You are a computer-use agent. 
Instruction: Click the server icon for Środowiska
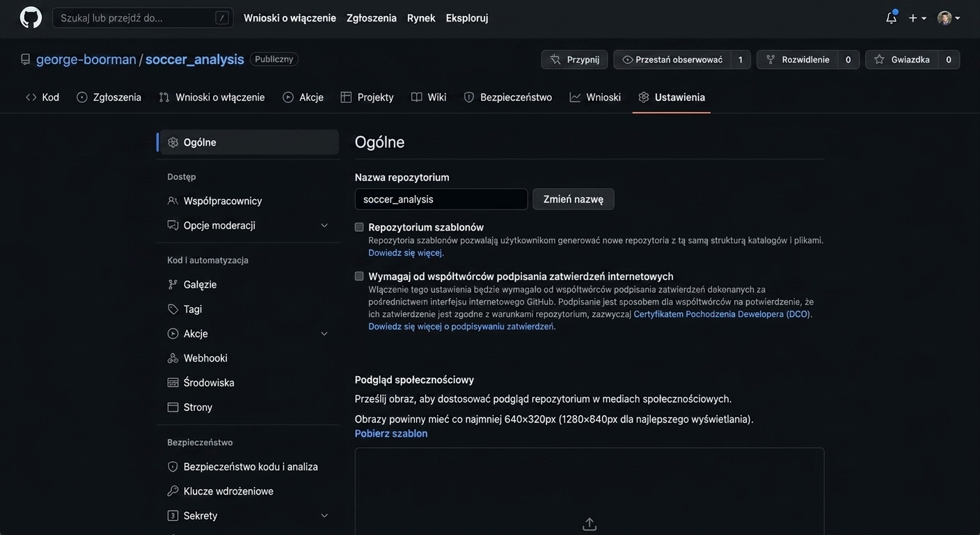click(x=173, y=382)
